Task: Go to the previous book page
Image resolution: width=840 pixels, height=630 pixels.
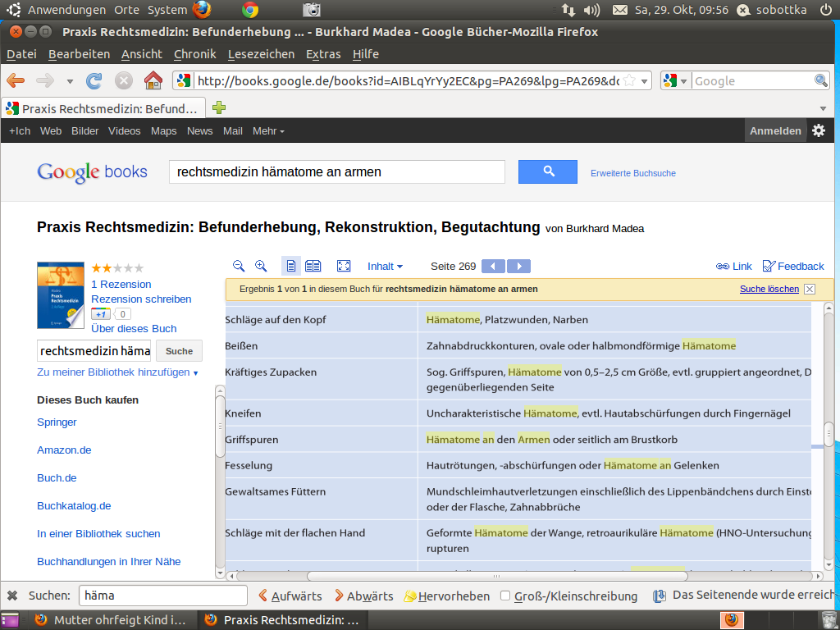Action: coord(493,267)
